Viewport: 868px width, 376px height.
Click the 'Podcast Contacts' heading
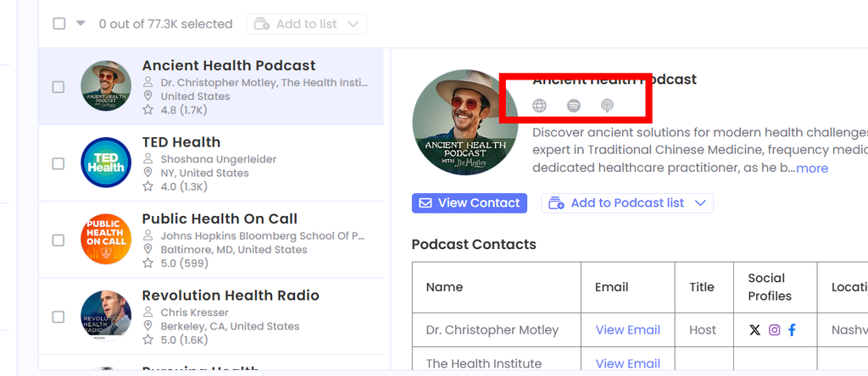474,245
